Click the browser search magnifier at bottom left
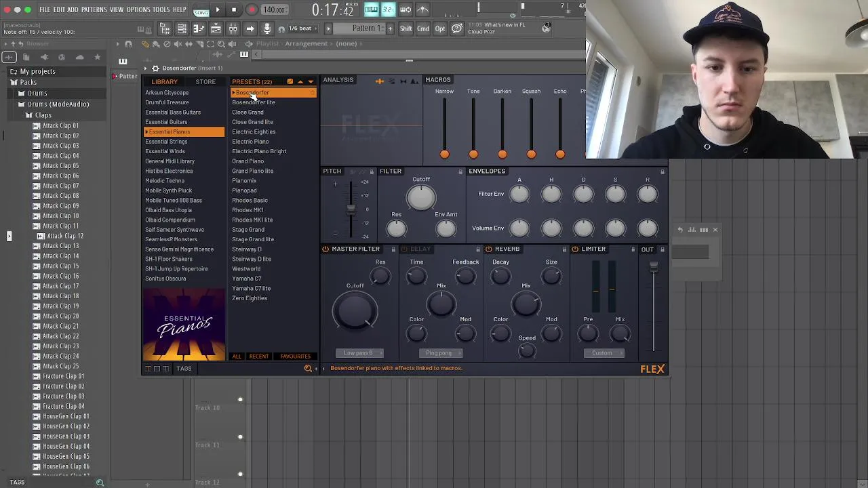Viewport: 868px width, 488px height. (x=100, y=483)
